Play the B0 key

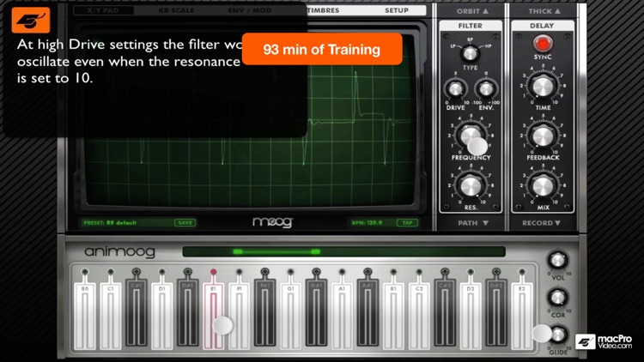pos(85,316)
